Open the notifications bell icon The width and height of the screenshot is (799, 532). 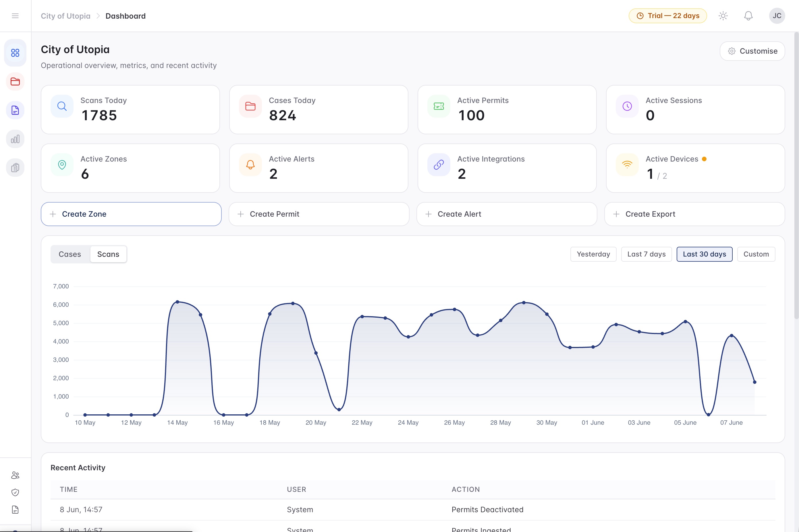(x=748, y=15)
